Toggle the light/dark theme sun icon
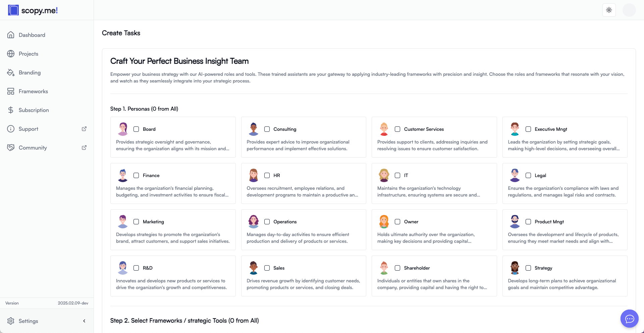The width and height of the screenshot is (644, 333). [609, 10]
